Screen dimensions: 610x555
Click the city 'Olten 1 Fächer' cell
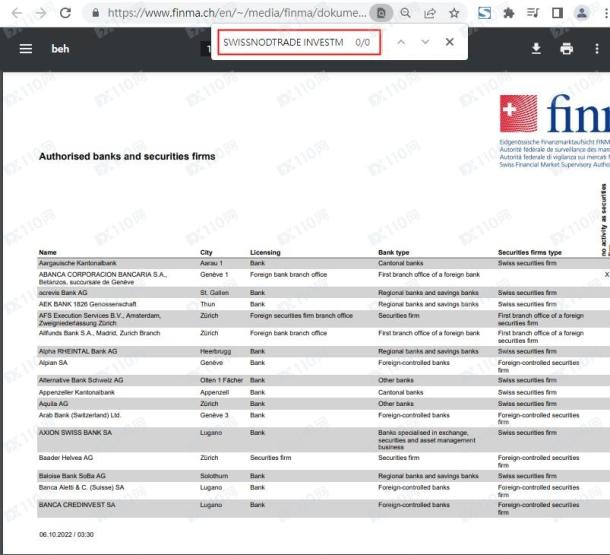221,380
